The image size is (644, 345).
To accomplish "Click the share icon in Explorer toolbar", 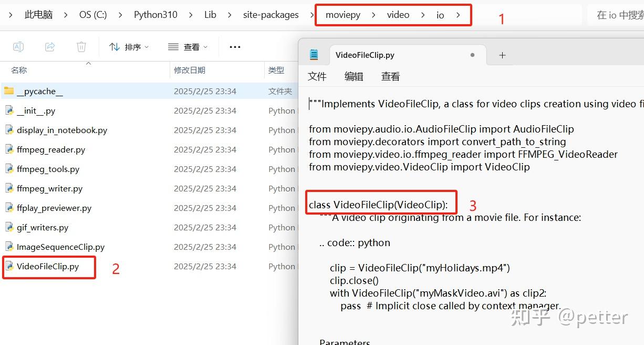I will [x=49, y=47].
